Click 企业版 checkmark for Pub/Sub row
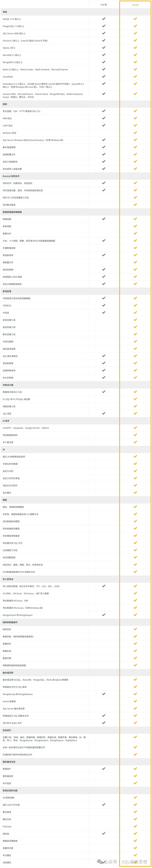 [135, 827]
